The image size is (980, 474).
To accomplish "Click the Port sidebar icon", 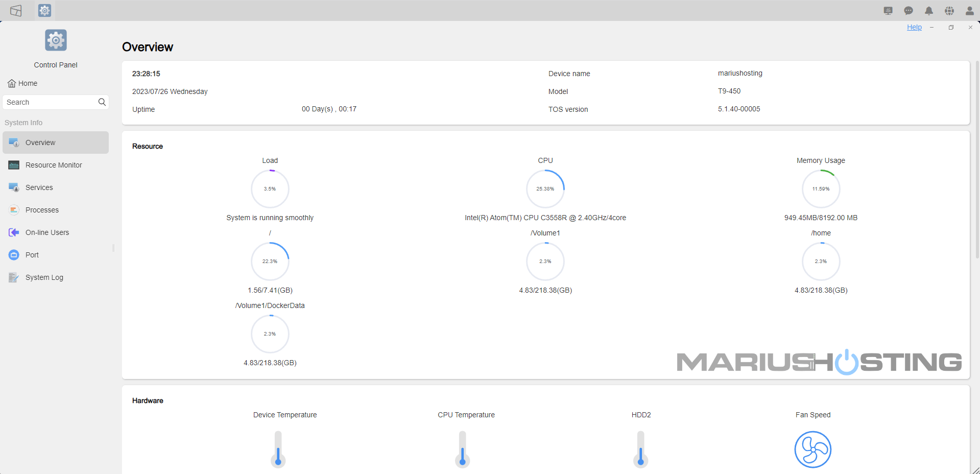I will click(x=14, y=255).
